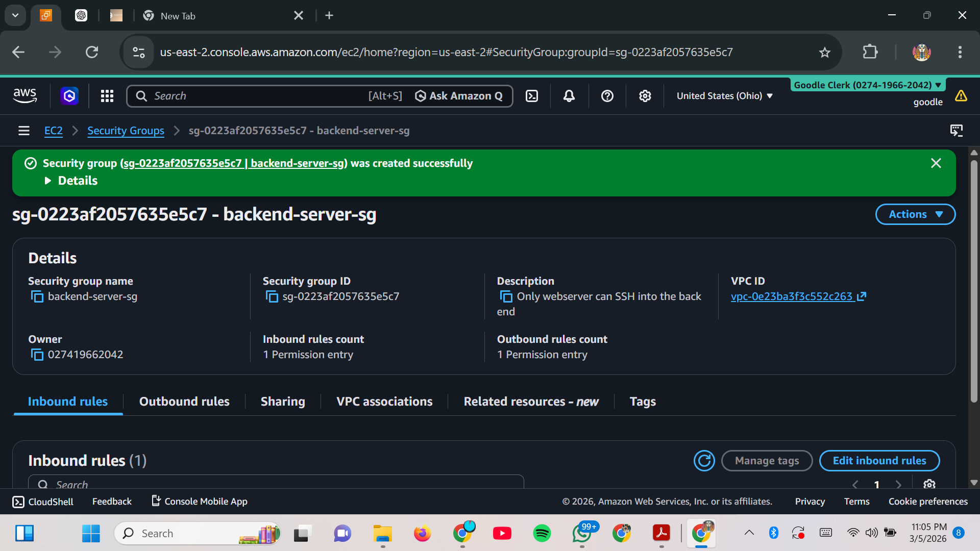Image resolution: width=980 pixels, height=551 pixels.
Task: Toggle the side navigation hamburger menu
Action: coord(24,131)
